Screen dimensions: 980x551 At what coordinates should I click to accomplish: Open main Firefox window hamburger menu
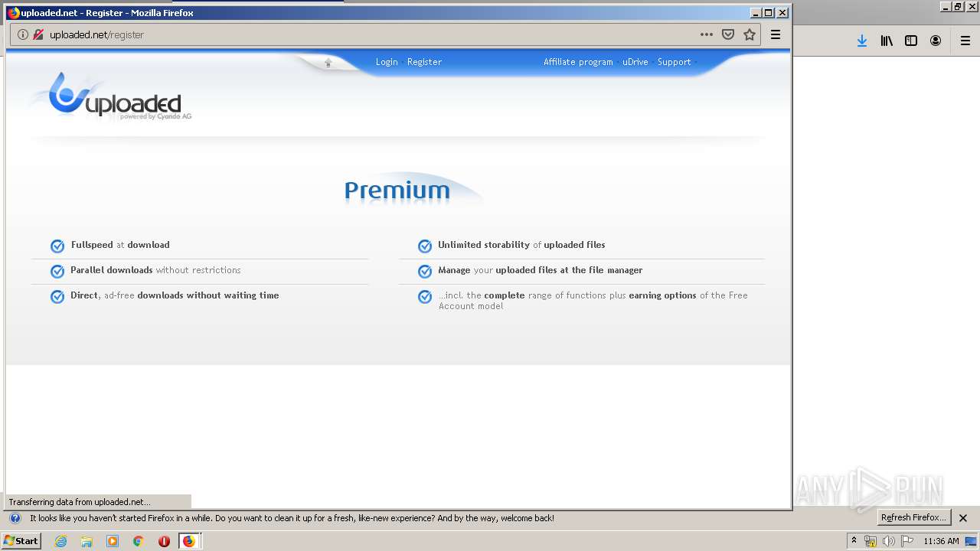coord(965,41)
